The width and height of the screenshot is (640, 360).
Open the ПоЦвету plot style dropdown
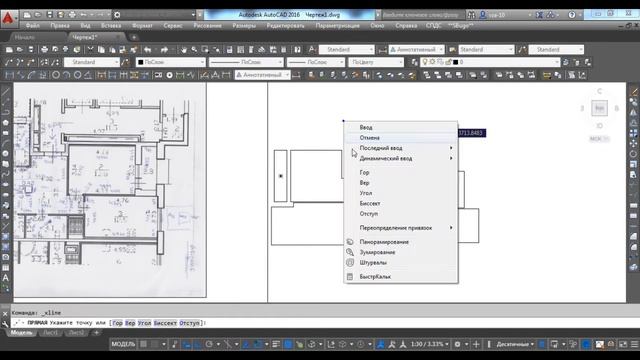[376, 62]
